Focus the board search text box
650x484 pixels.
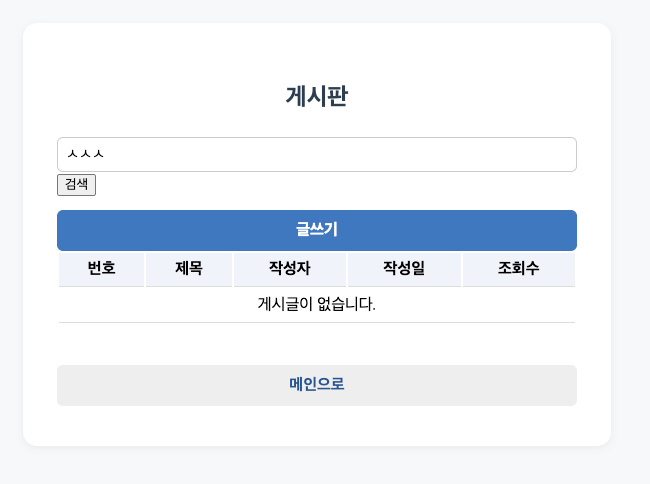tap(317, 154)
